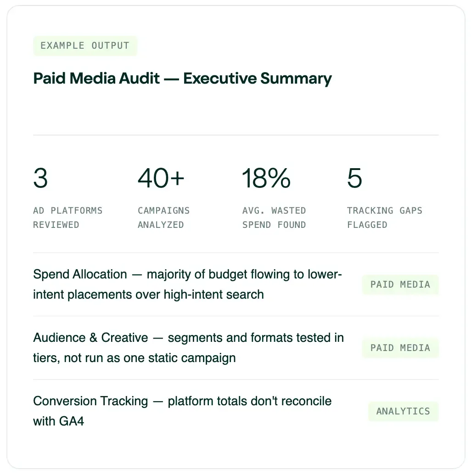Click the 18% wasted spend figure
This screenshot has height=476, width=471.
tap(266, 178)
